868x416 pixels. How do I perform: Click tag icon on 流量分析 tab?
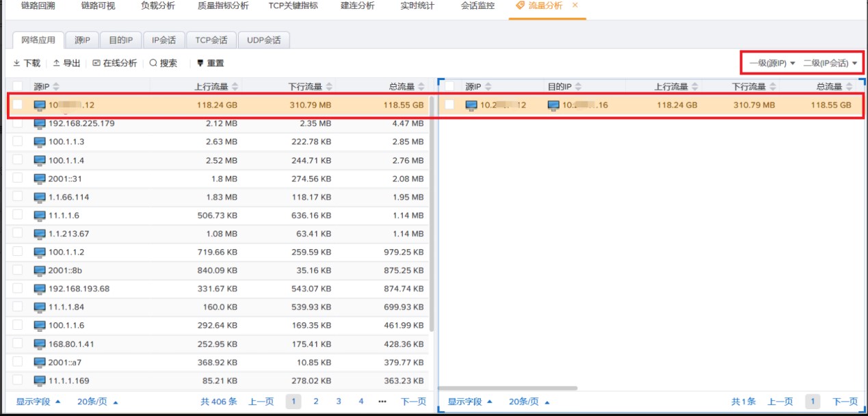[x=521, y=5]
